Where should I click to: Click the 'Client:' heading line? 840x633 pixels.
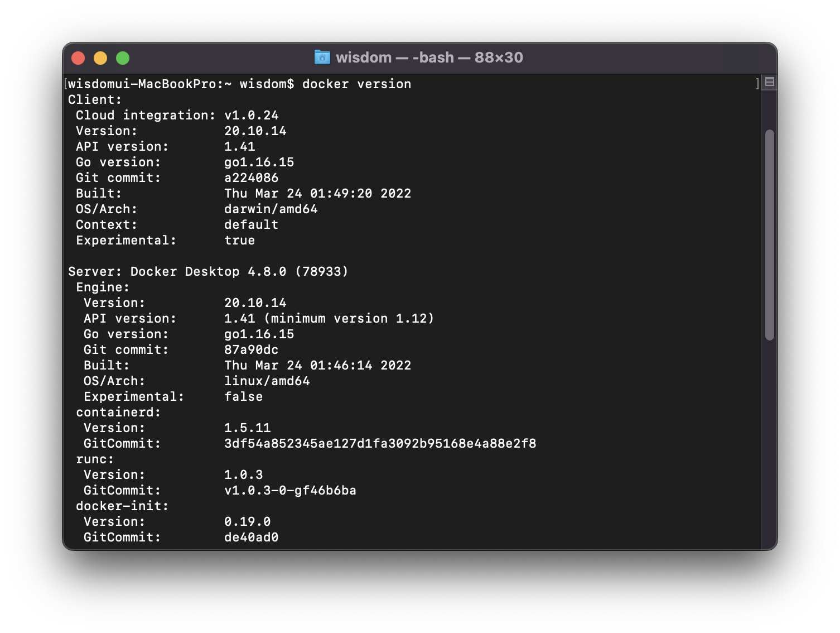[95, 100]
